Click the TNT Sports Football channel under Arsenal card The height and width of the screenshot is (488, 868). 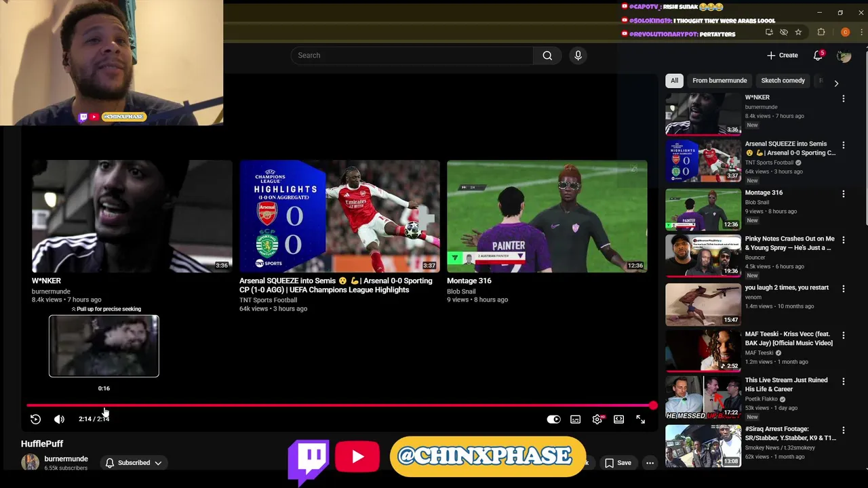coord(268,300)
